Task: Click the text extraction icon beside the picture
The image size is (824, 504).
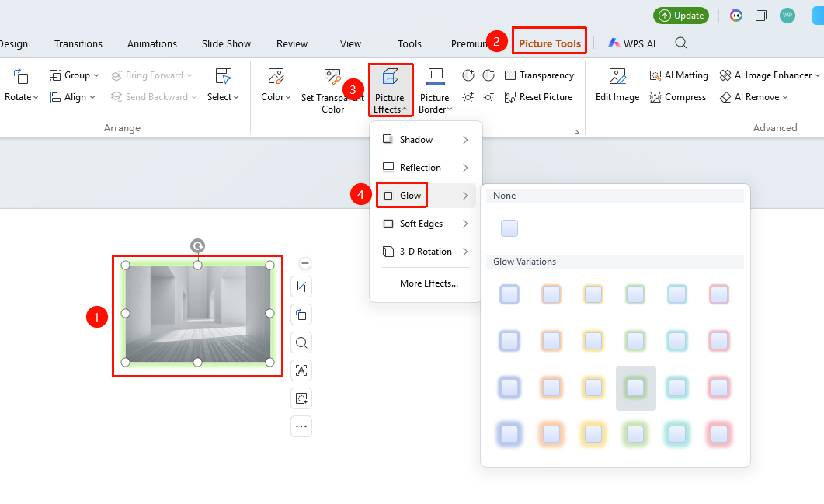Action: tap(301, 370)
